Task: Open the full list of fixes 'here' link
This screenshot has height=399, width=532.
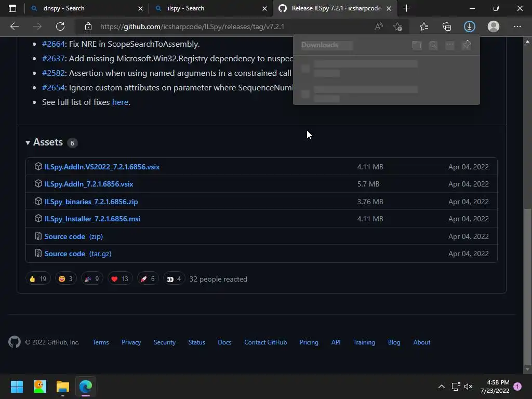Action: (120, 102)
